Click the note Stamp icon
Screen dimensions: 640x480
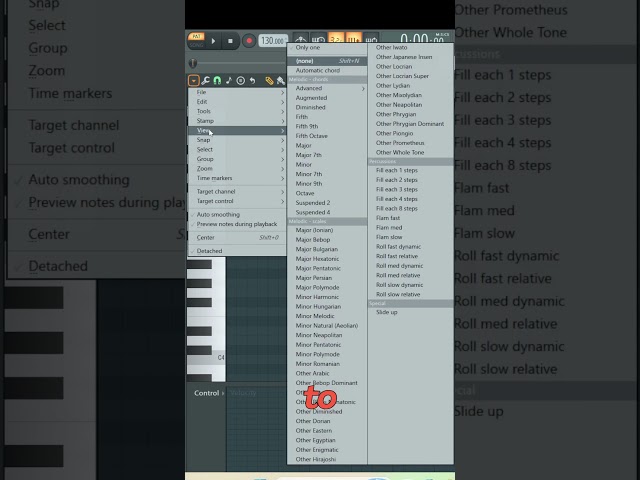point(229,80)
